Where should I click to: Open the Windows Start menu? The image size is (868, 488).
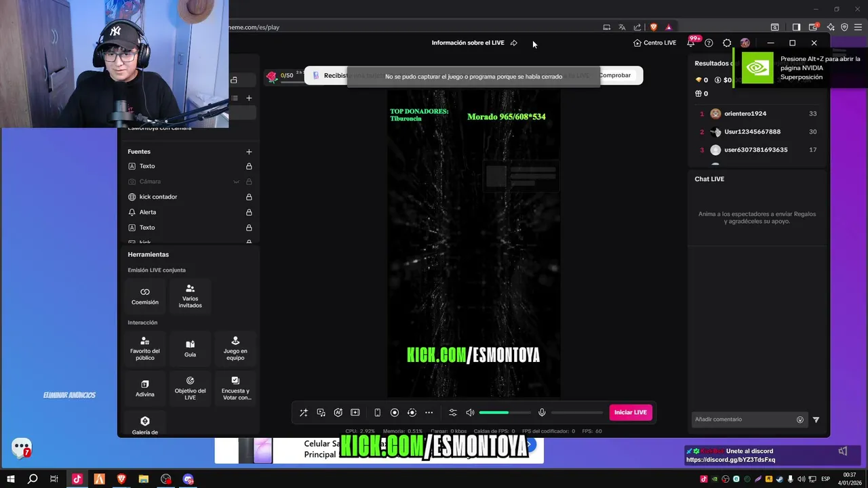(x=11, y=479)
